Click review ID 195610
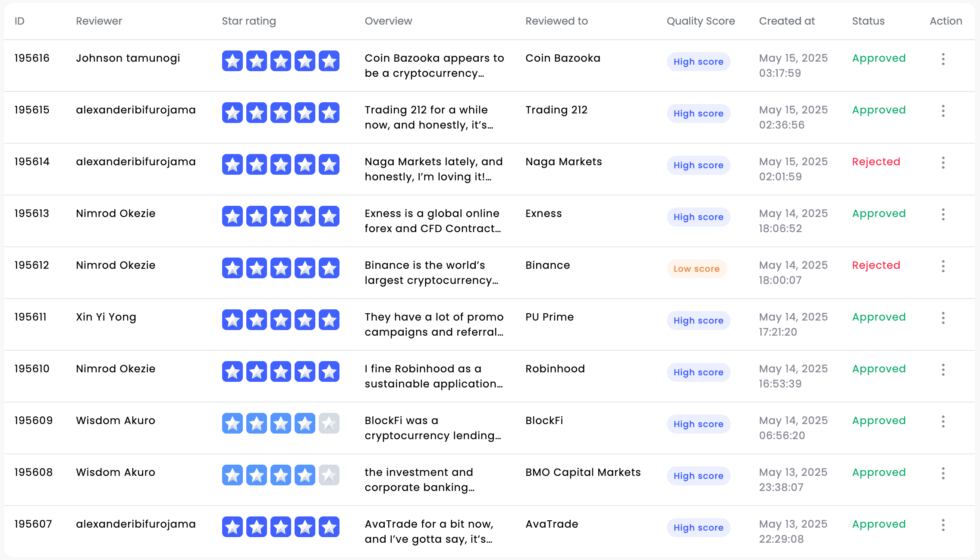Image resolution: width=980 pixels, height=560 pixels. 32,369
